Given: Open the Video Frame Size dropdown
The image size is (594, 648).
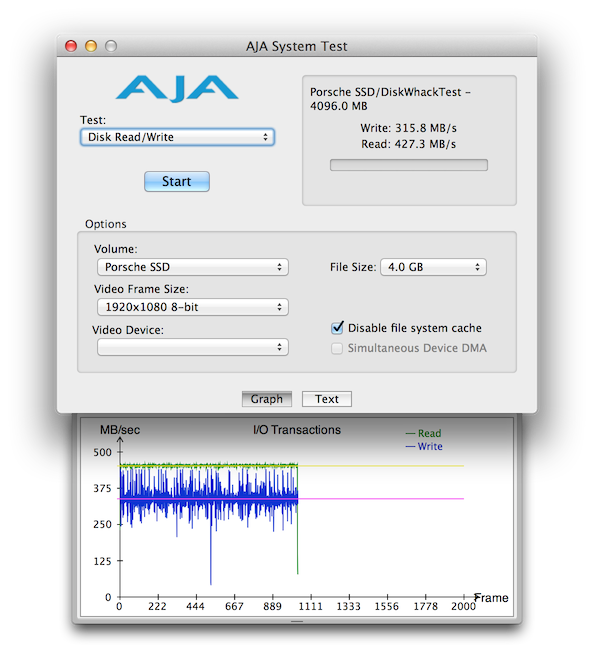Looking at the screenshot, I should [193, 307].
